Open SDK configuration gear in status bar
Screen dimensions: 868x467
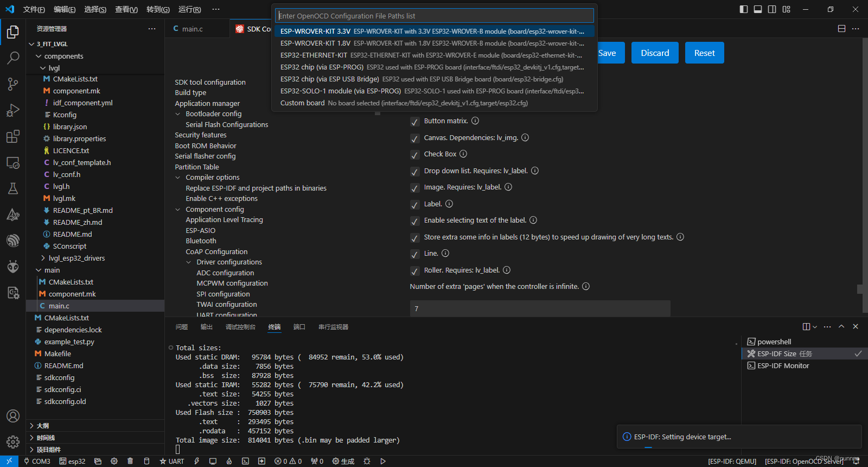[x=114, y=461]
